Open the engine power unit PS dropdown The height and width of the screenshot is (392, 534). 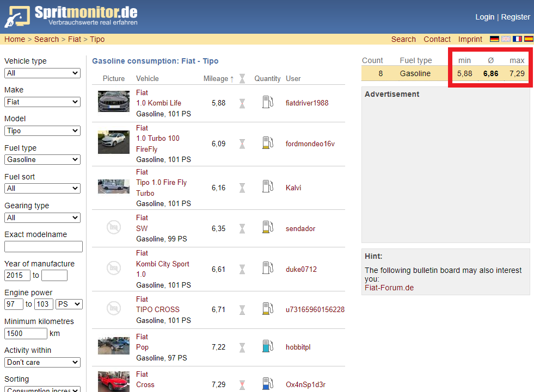point(69,304)
